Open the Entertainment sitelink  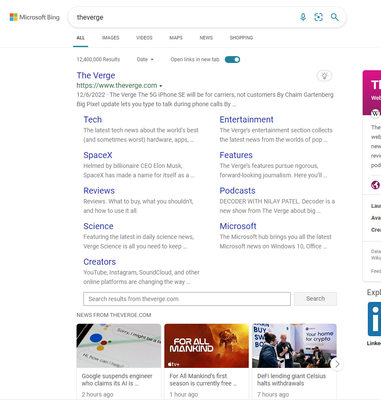click(x=246, y=120)
